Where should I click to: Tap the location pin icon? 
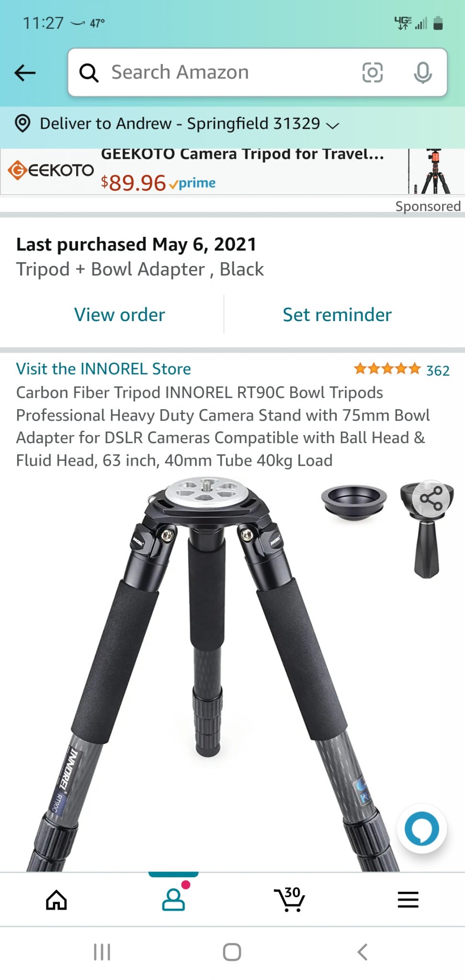23,123
